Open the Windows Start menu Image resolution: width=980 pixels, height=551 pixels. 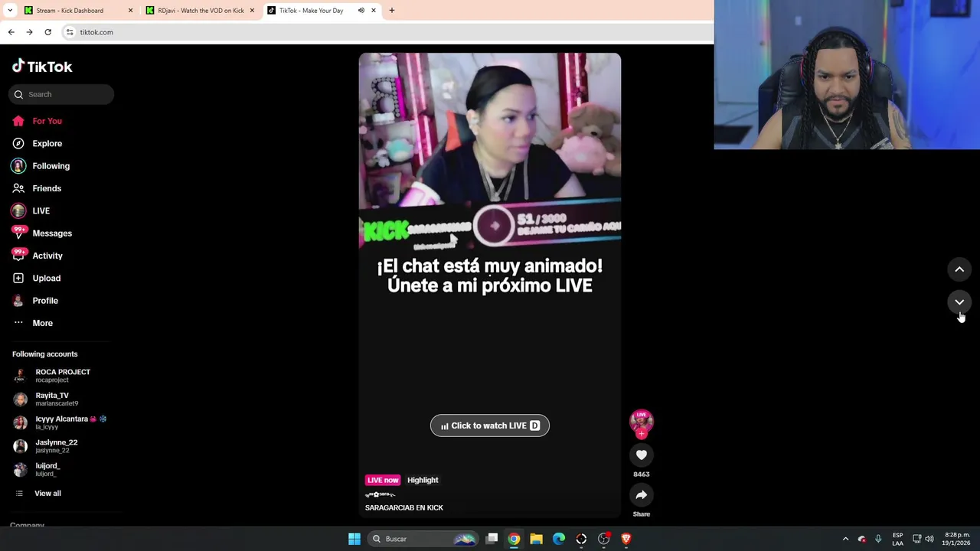tap(354, 539)
